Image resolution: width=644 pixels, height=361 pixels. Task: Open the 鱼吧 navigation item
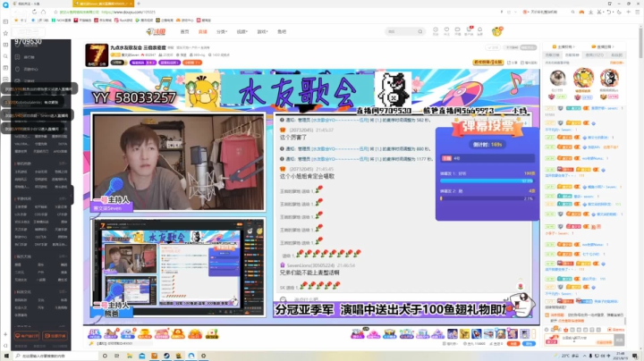tap(282, 31)
